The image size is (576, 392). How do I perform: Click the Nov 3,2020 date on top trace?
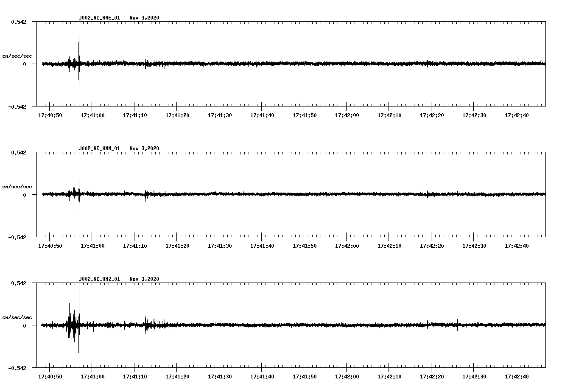coord(145,18)
